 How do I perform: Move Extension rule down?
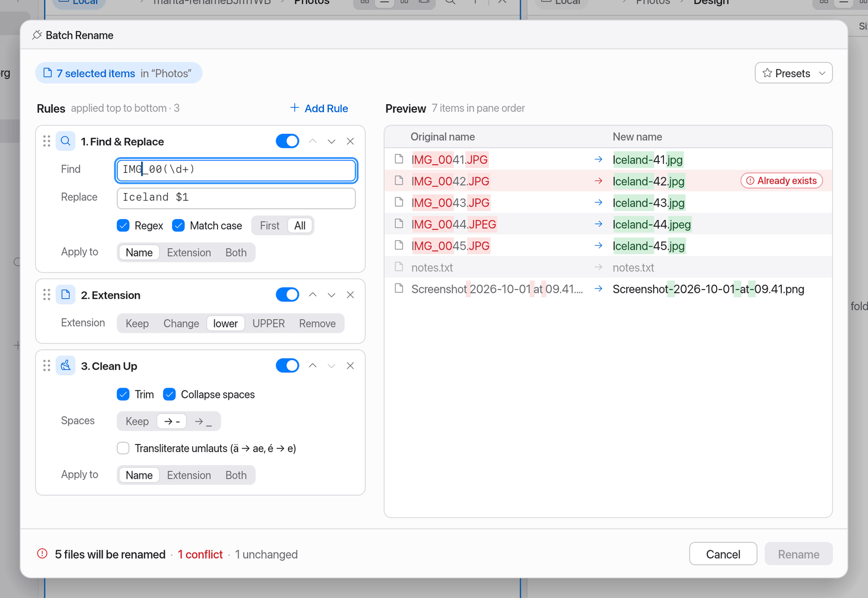click(x=331, y=295)
